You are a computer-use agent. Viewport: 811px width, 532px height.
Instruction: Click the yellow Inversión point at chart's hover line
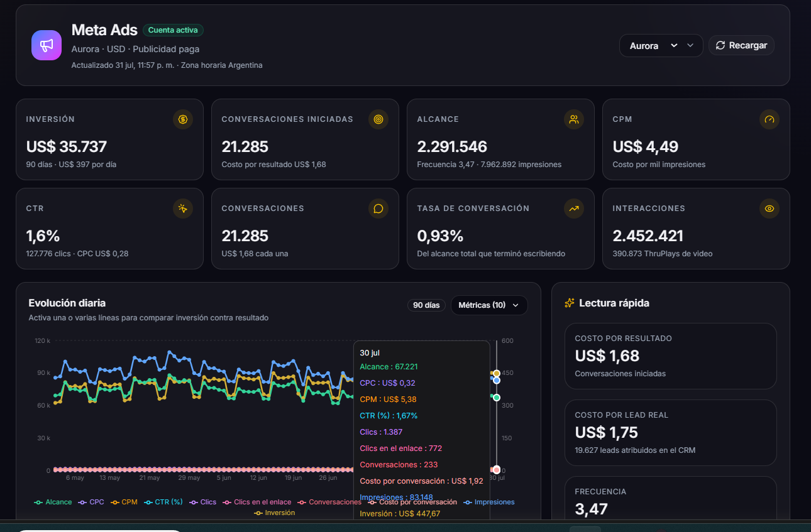click(497, 374)
